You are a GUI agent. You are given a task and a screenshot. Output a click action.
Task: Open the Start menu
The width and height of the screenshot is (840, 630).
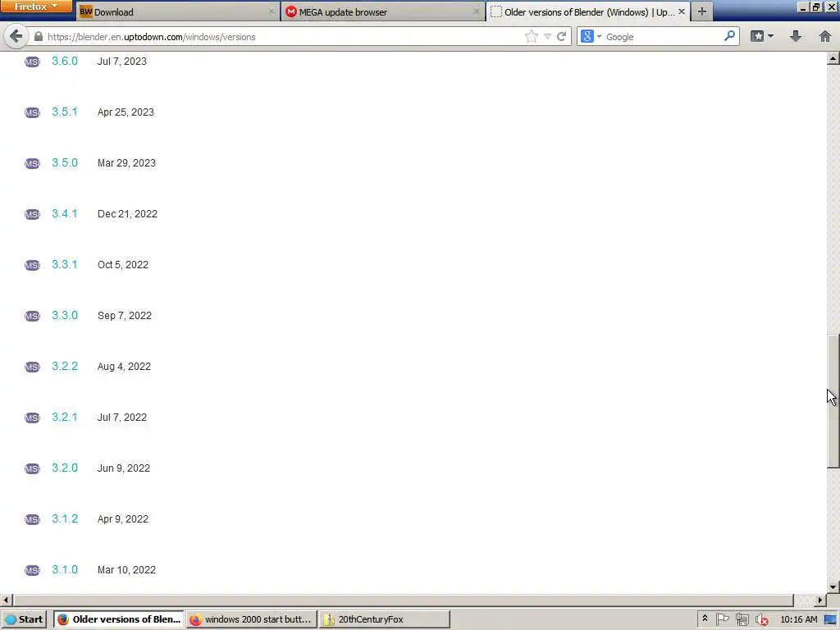pos(24,619)
